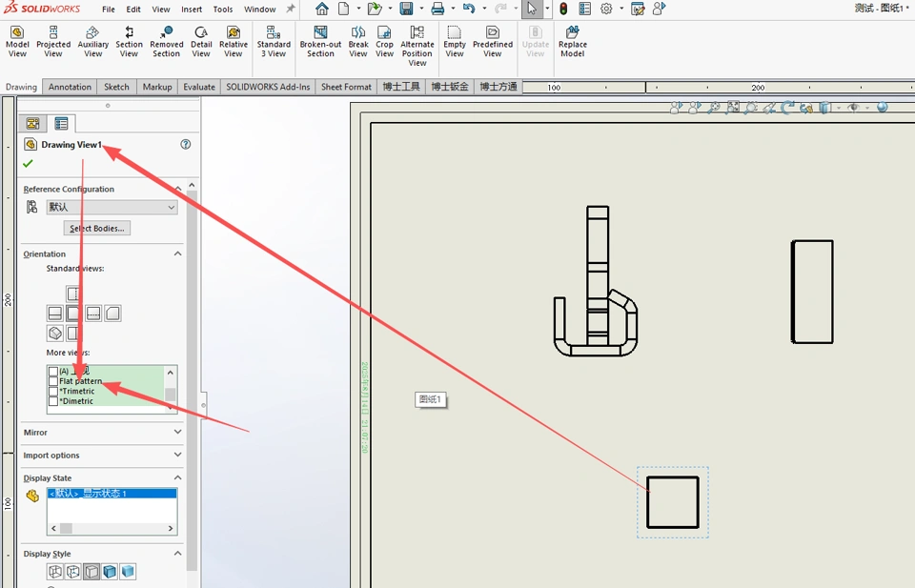This screenshot has height=588, width=915.
Task: Open the File menu
Action: click(109, 10)
